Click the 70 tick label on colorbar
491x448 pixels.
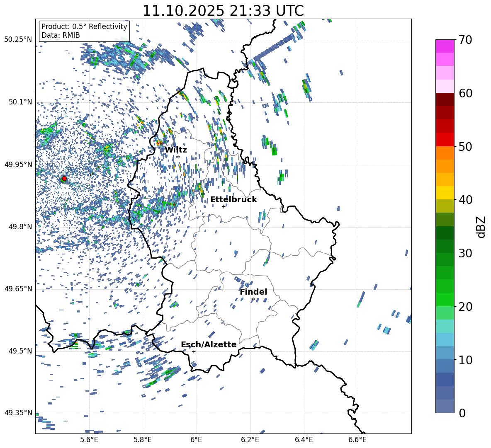[465, 40]
